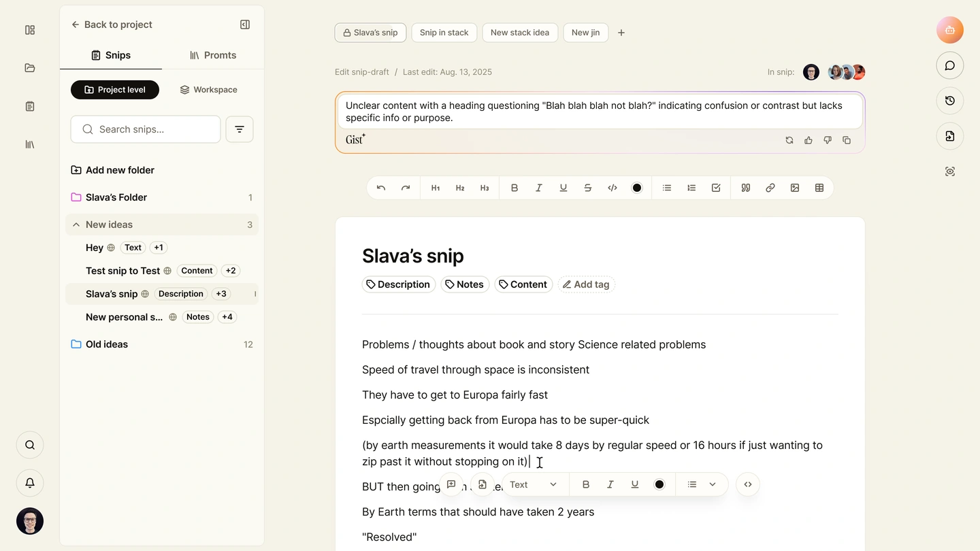Screen dimensions: 980x551
Task: Apply Heading 3 (H3) formatting
Action: point(485,188)
